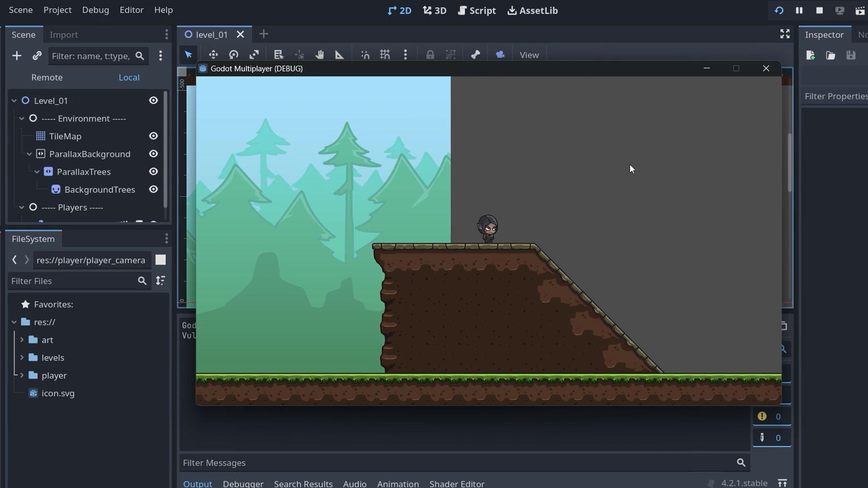Open the Project menu
The height and width of the screenshot is (488, 868).
(x=57, y=10)
